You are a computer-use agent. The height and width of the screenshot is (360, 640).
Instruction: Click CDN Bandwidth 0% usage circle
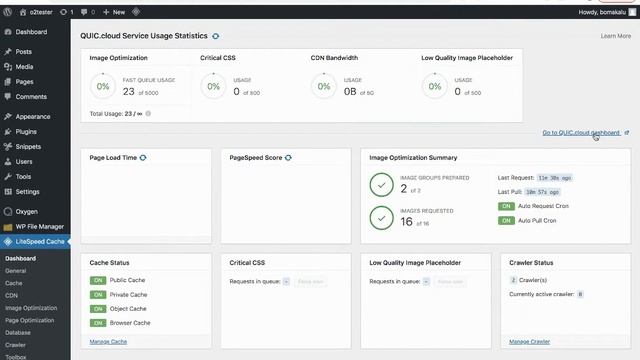click(x=324, y=86)
